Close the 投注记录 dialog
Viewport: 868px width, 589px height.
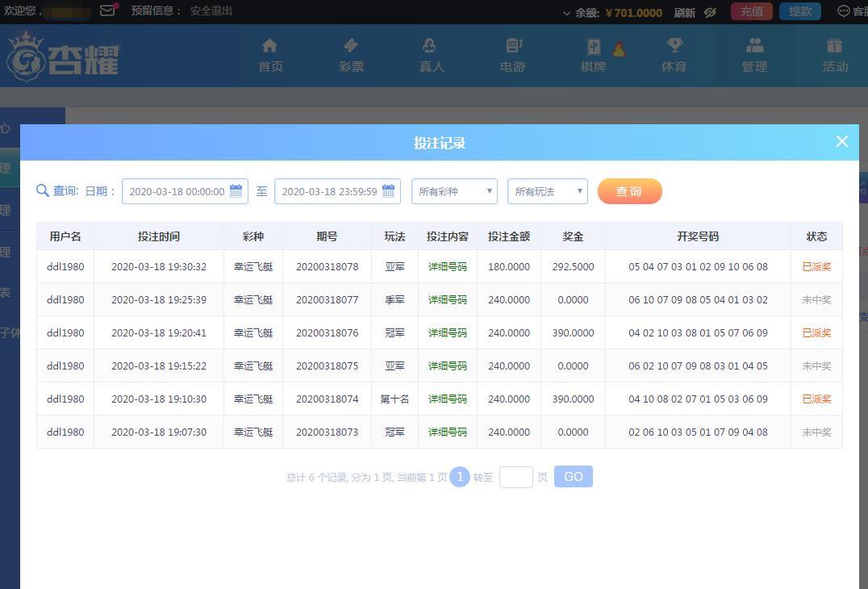pos(841,142)
